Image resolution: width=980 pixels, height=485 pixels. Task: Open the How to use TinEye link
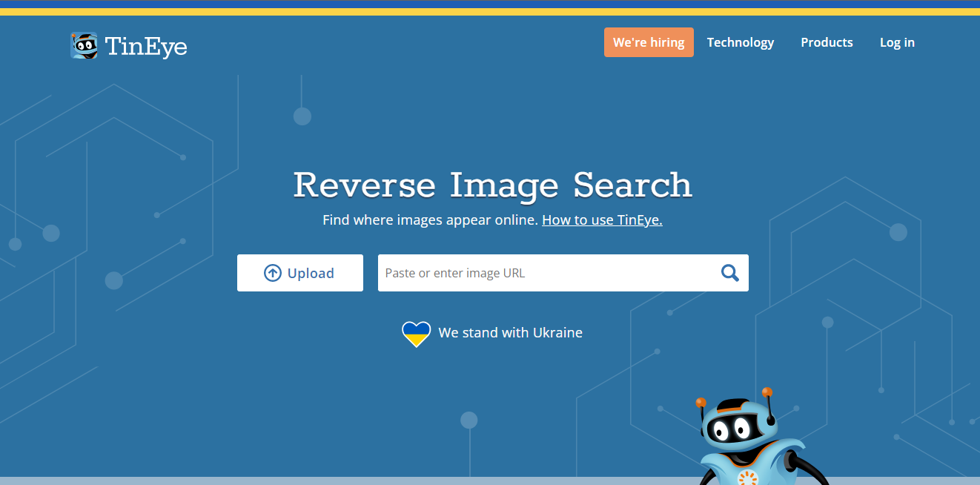click(x=602, y=220)
